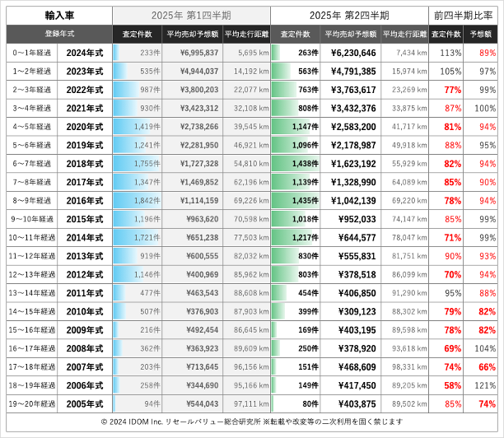Click the 2017年式 row label
Image resolution: width=504 pixels, height=438 pixels.
85,182
